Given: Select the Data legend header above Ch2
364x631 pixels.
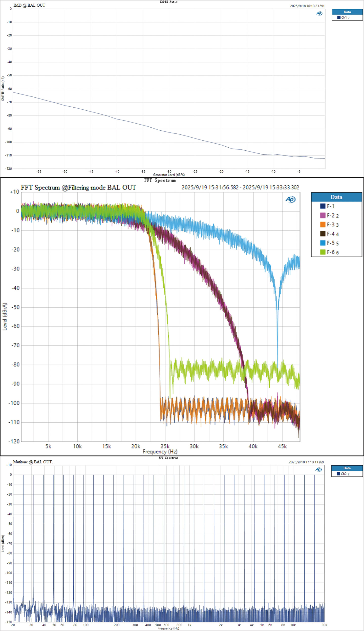Looking at the screenshot, I should [347, 468].
